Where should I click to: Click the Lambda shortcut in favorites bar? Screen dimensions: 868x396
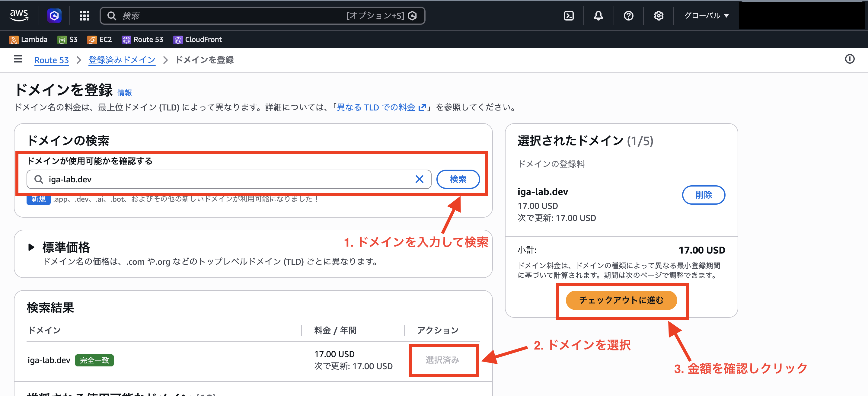tap(28, 40)
